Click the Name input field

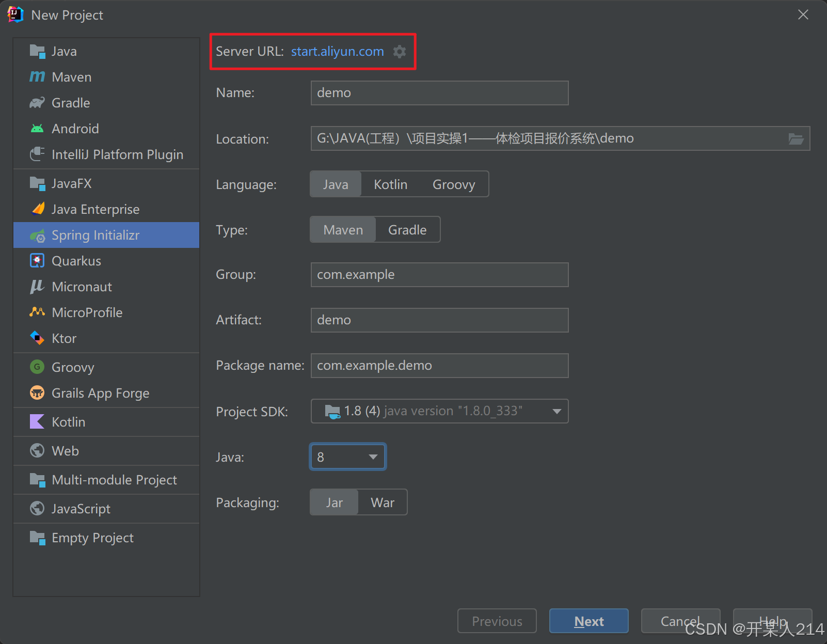[440, 93]
